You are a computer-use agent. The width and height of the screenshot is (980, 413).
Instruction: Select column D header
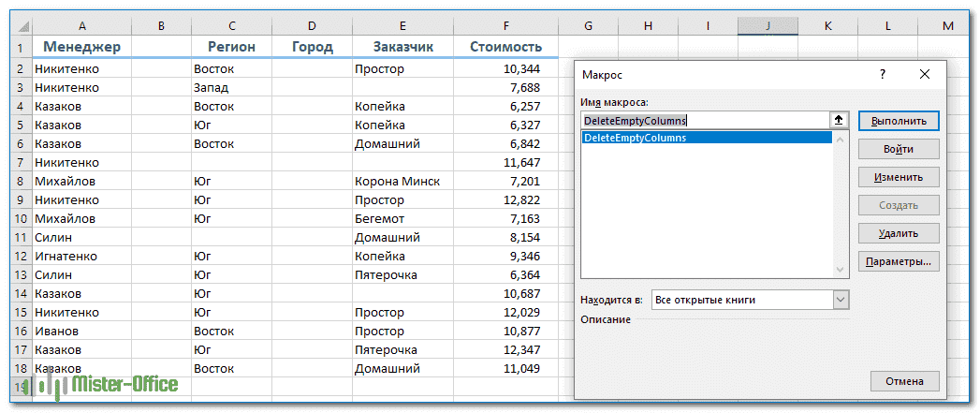click(x=312, y=25)
